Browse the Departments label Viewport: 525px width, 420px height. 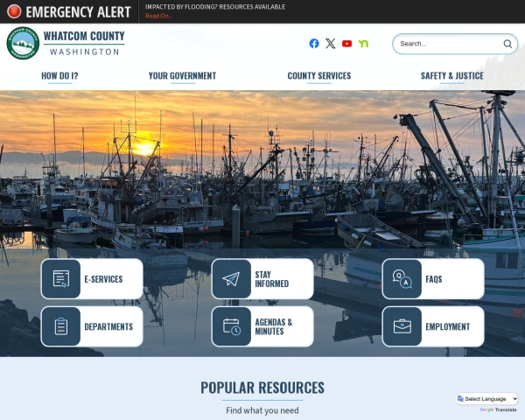point(108,326)
